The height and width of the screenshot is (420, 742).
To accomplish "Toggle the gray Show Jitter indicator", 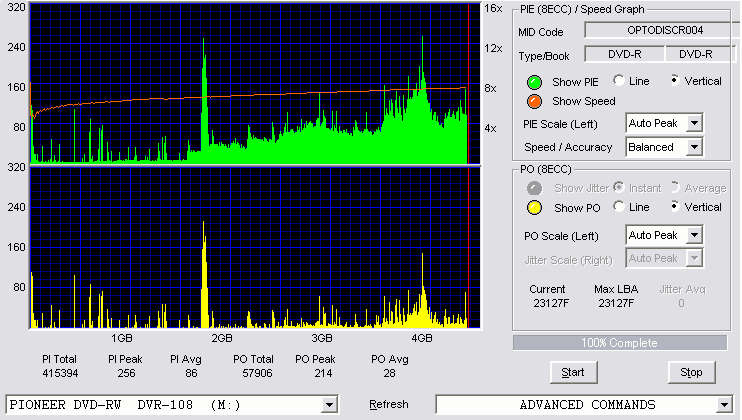I will tap(534, 188).
